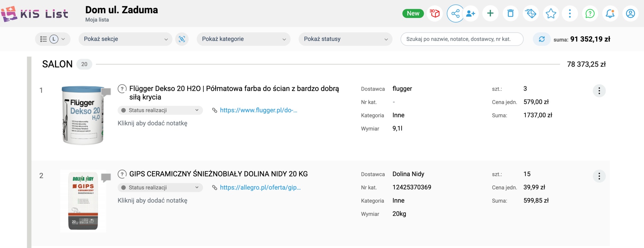Click the search by name field
644x248 pixels.
coord(462,39)
